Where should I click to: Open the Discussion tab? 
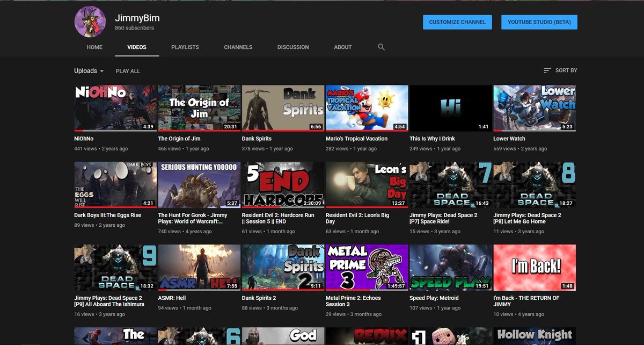pyautogui.click(x=293, y=47)
